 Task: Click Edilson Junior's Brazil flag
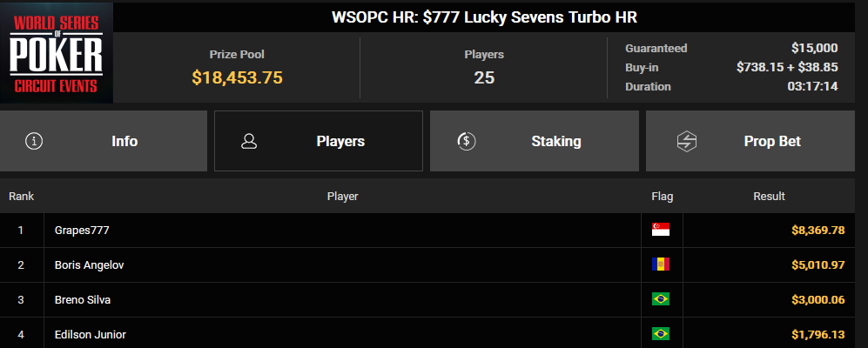tap(661, 334)
